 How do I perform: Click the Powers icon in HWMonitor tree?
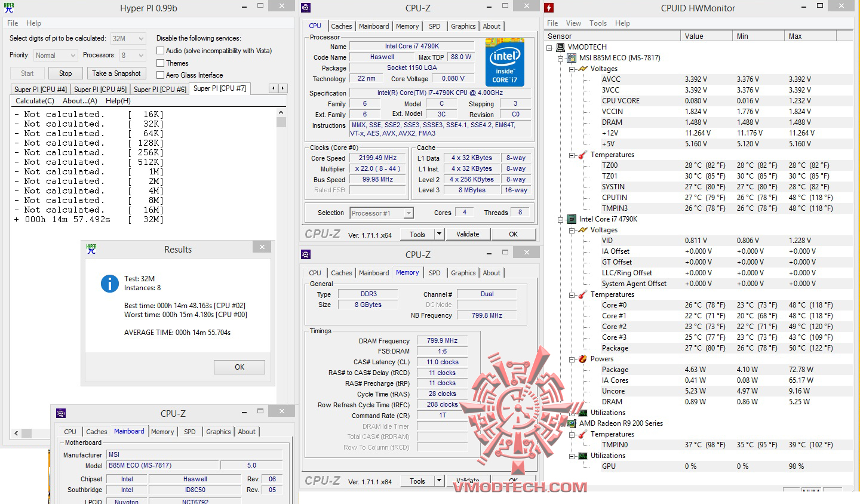[583, 359]
